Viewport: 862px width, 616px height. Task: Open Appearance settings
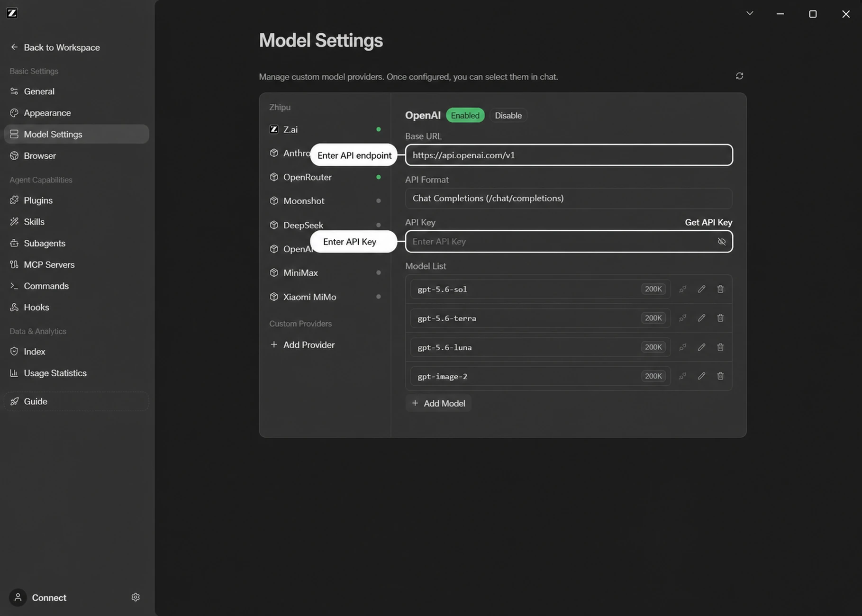[x=76, y=113]
